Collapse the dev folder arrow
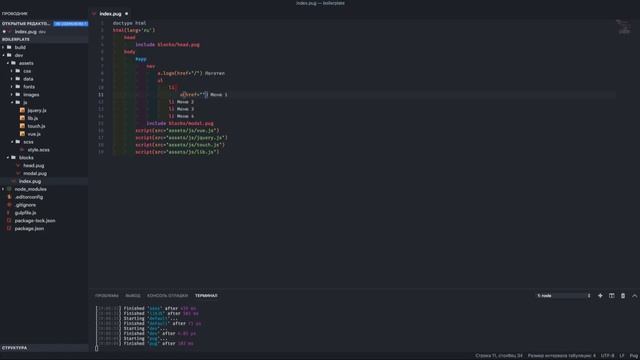640x360 pixels. (3, 55)
